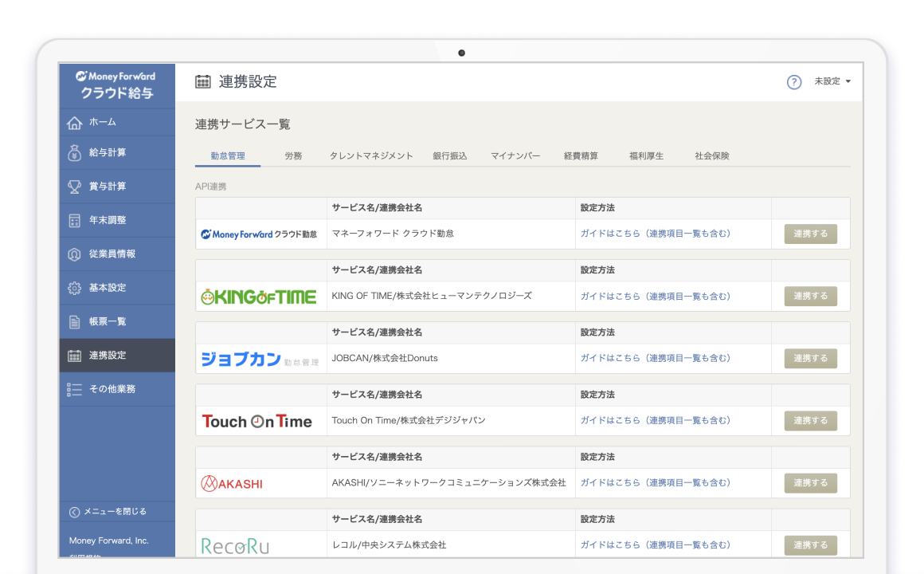Click the 連携サービス一覧 heading
The image size is (924, 574).
coord(243,124)
